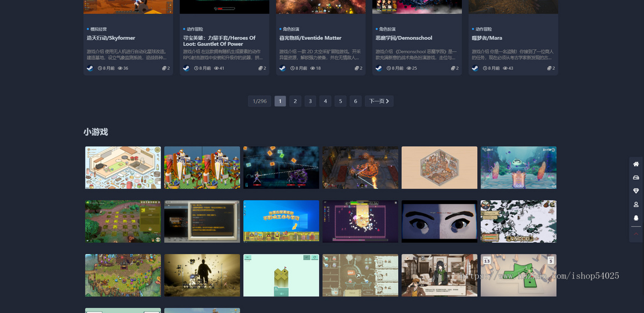Image resolution: width=644 pixels, height=313 pixels.
Task: Click the Steam avatar on the Eventide Matter card
Action: (x=282, y=68)
